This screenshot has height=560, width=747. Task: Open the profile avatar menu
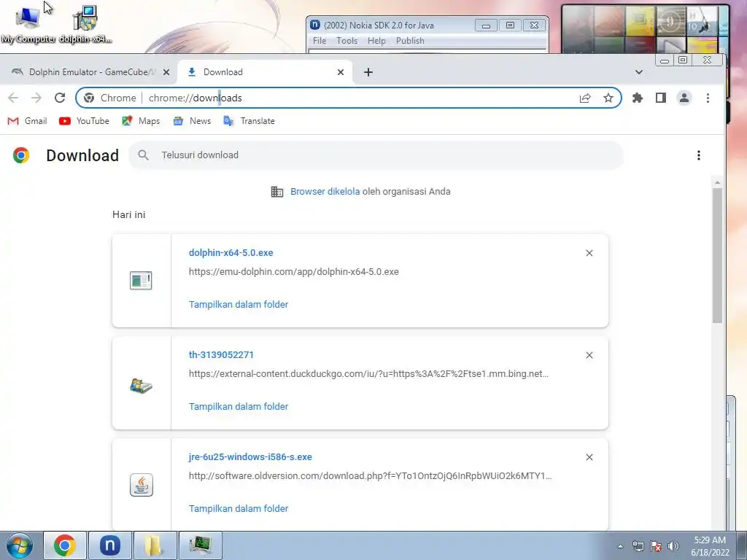coord(684,98)
